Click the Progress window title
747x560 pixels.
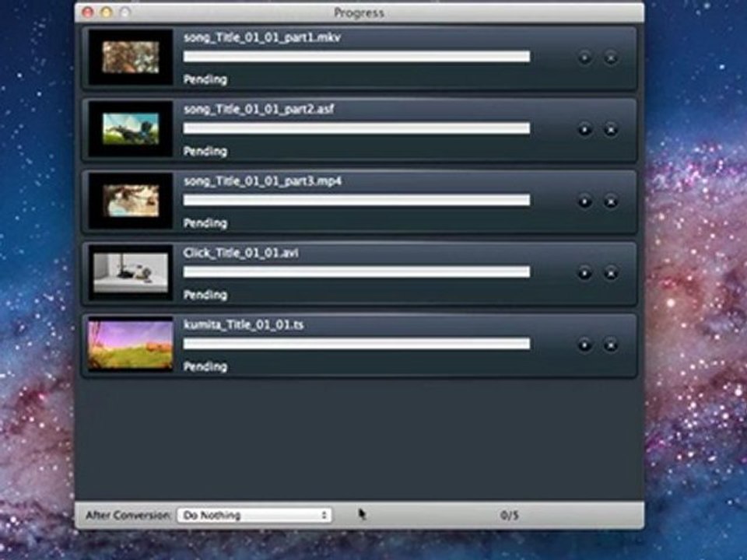(x=359, y=13)
